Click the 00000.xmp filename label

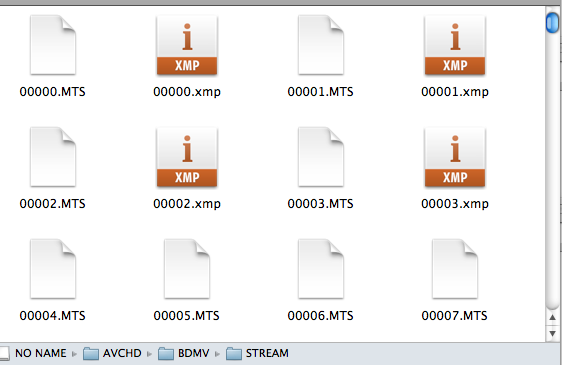[187, 92]
